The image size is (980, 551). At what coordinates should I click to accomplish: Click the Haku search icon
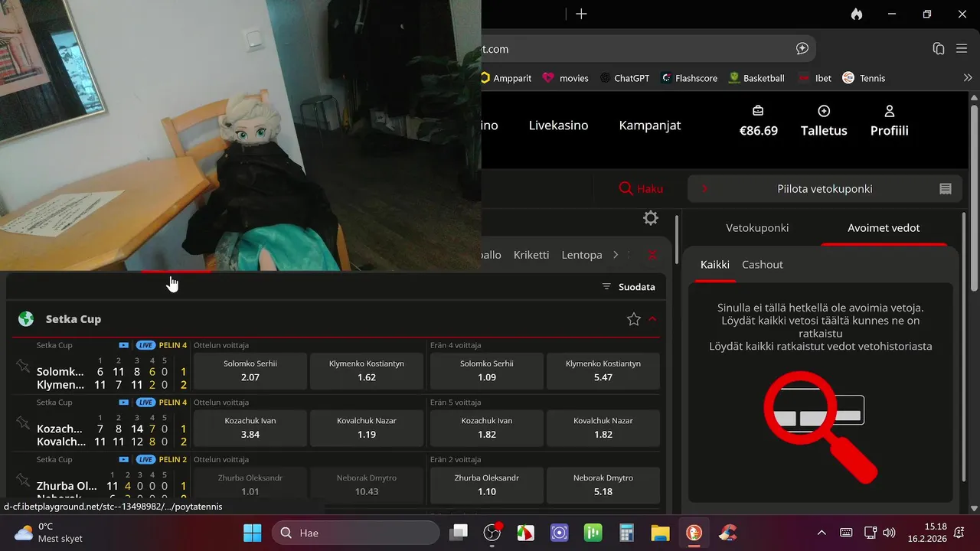[x=626, y=188]
